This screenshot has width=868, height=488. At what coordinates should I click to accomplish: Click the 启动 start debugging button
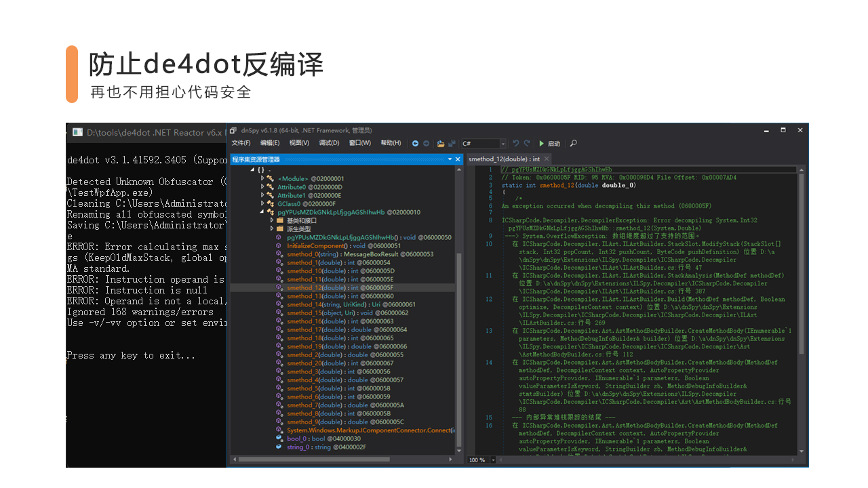[x=550, y=144]
